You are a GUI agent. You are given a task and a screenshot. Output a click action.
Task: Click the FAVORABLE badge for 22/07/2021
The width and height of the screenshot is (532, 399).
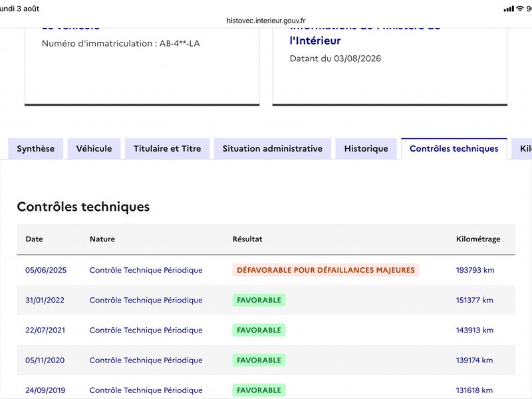259,330
